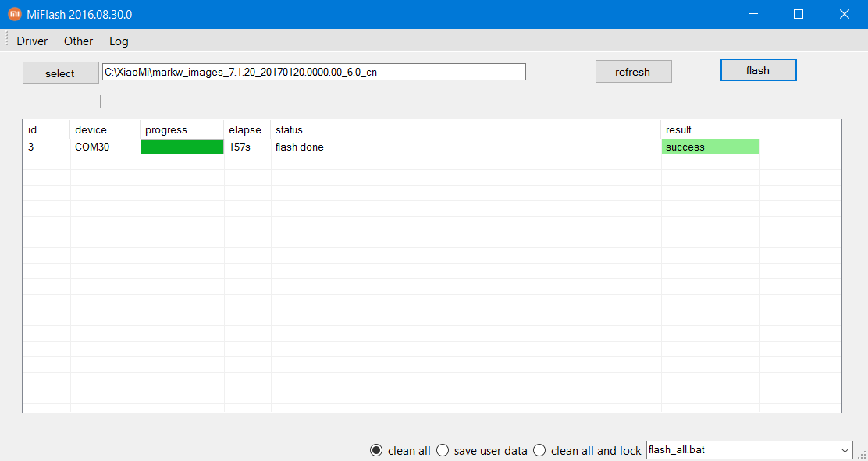This screenshot has height=461, width=868.
Task: Click the window resize grip in the status bar
Action: point(861,454)
